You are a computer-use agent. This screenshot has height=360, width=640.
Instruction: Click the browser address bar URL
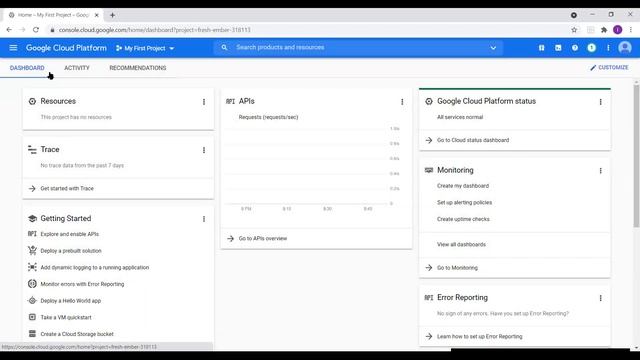(155, 30)
